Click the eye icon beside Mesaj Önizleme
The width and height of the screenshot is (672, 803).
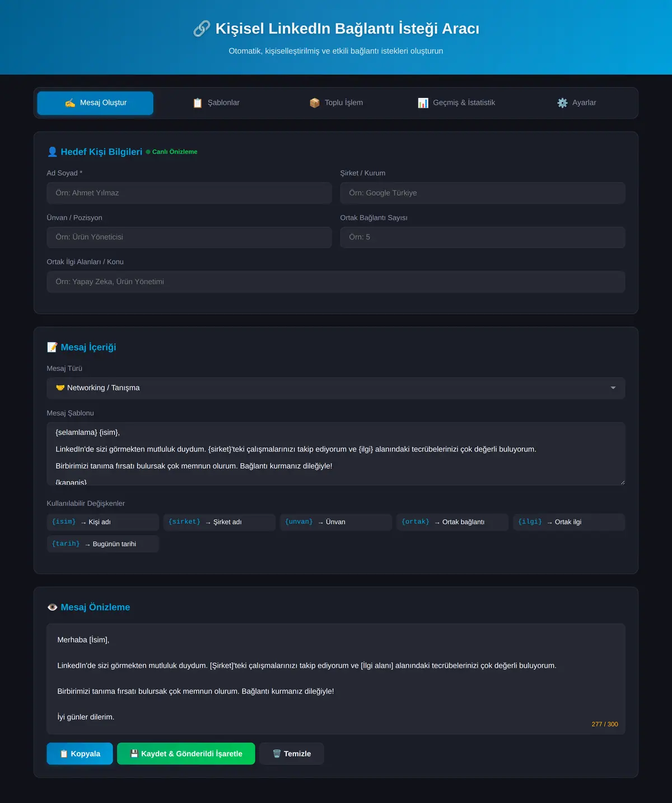click(53, 607)
